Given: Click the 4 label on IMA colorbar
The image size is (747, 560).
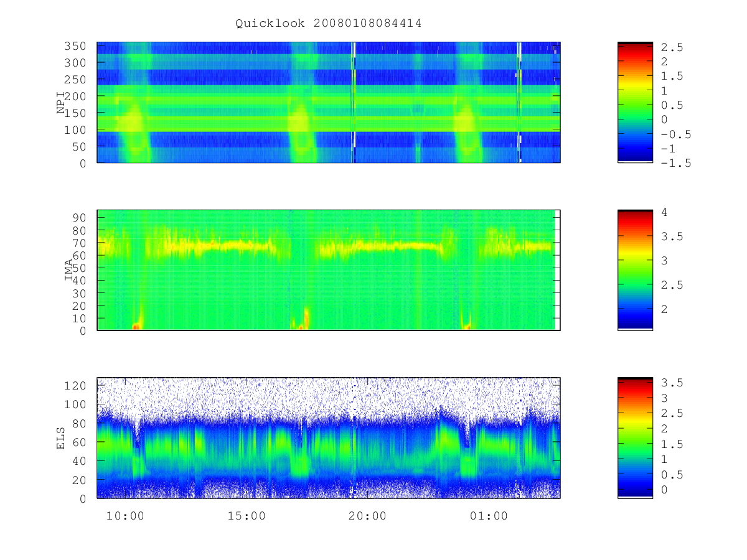Looking at the screenshot, I should point(665,212).
